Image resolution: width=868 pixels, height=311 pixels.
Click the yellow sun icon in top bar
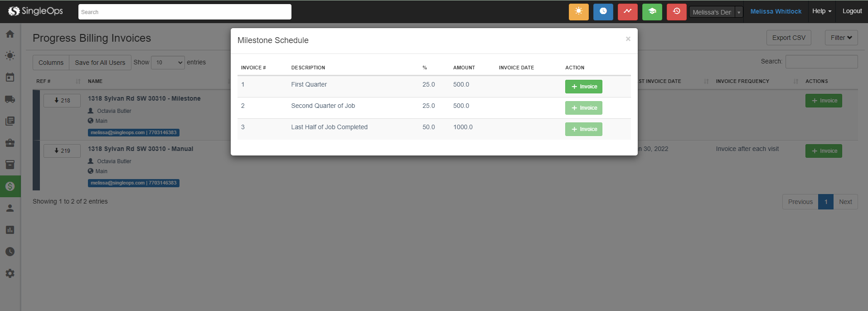pyautogui.click(x=578, y=12)
